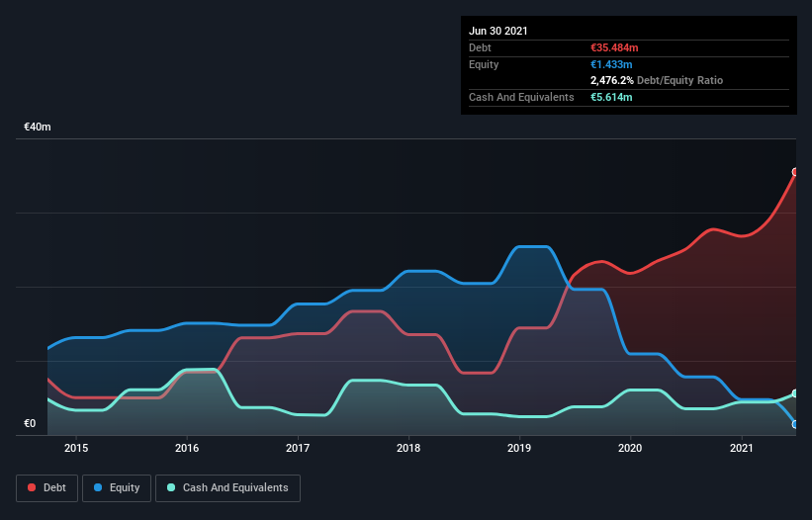Click the 2018 x-axis label
Screen dimensions: 812x520
[x=408, y=448]
